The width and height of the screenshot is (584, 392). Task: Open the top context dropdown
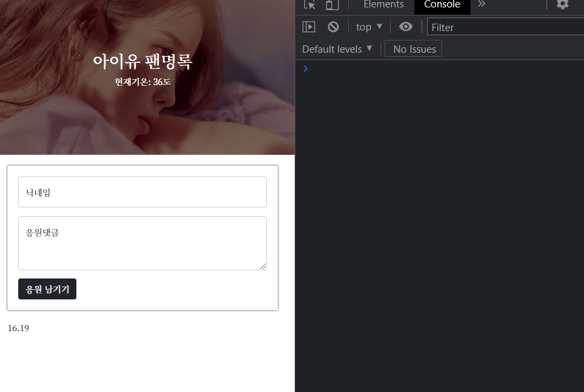(369, 27)
